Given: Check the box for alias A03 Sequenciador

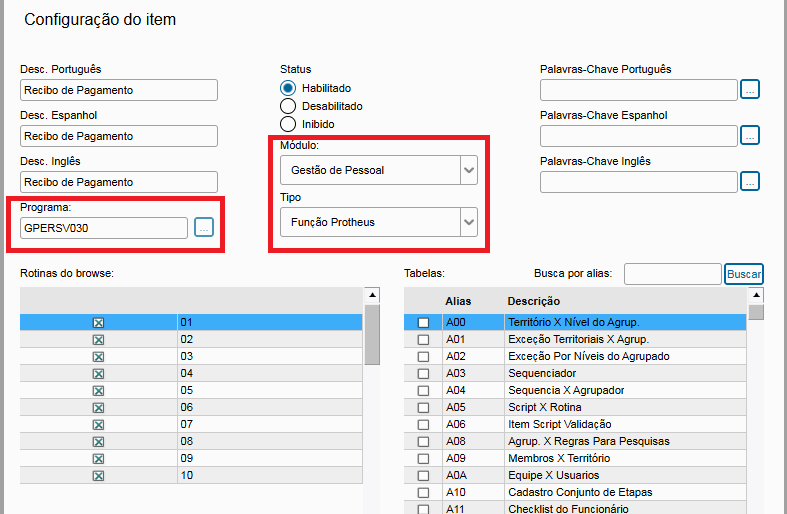Looking at the screenshot, I should coord(423,373).
